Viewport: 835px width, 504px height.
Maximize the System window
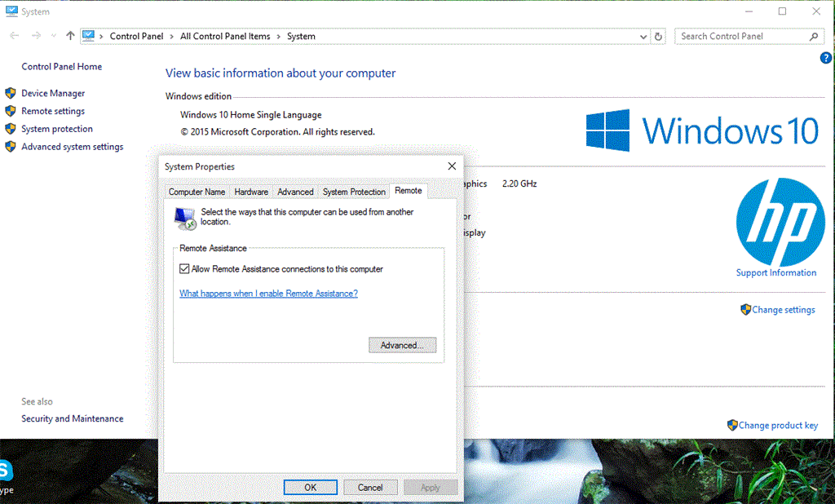pos(782,11)
